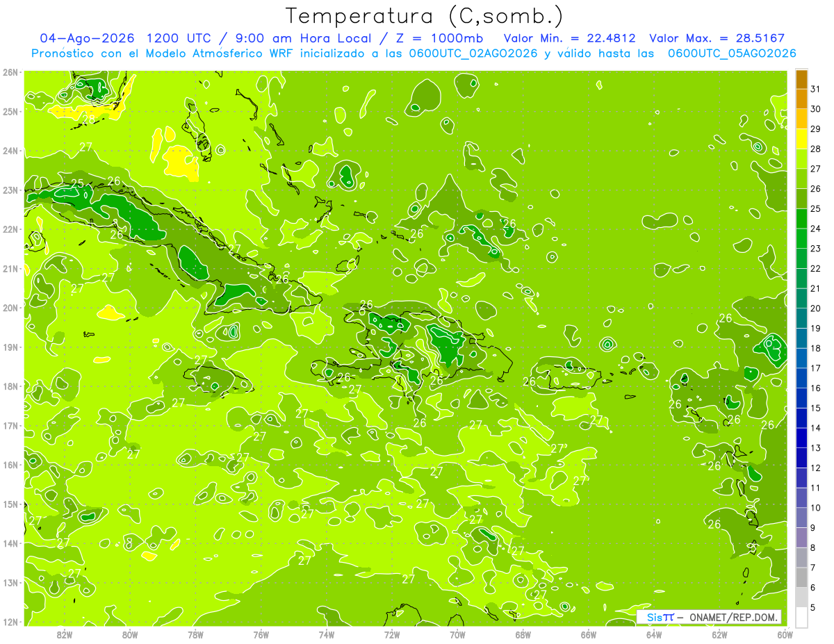Select the legend swatch between 27 and 28
This screenshot has width=834, height=644.
[801, 158]
